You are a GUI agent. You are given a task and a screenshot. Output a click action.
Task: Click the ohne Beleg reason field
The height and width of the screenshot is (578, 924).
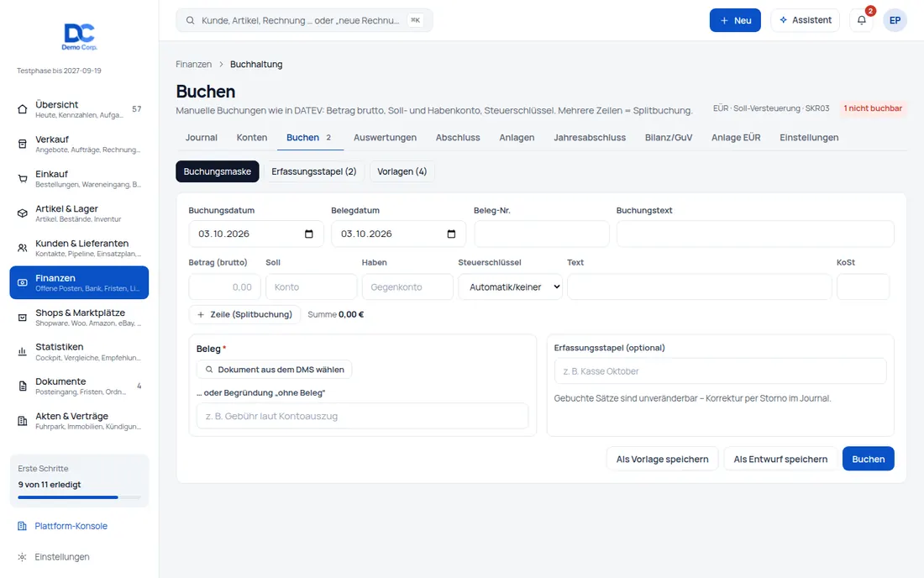click(x=362, y=416)
